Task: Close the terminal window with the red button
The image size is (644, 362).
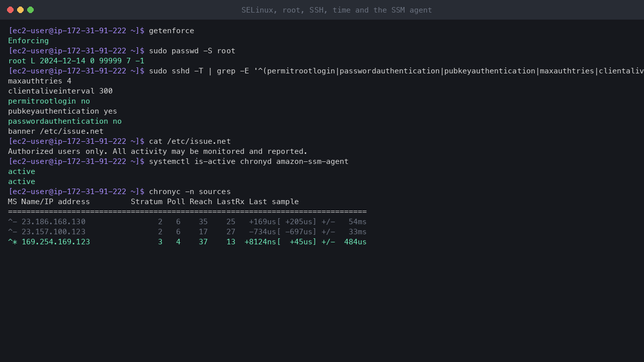Action: click(10, 10)
